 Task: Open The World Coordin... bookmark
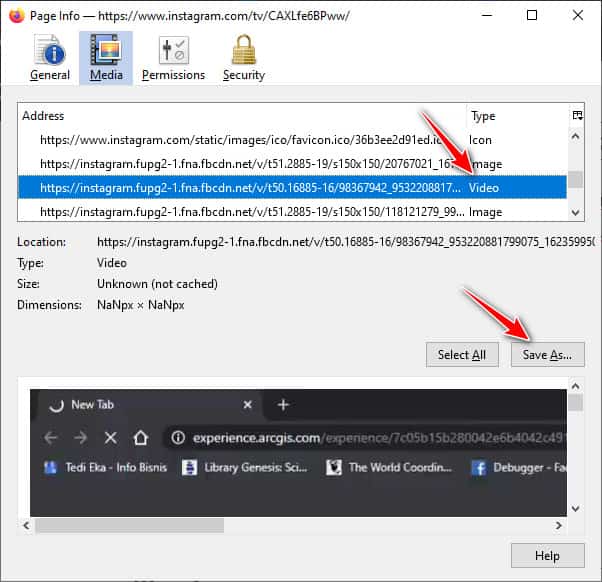tap(389, 467)
